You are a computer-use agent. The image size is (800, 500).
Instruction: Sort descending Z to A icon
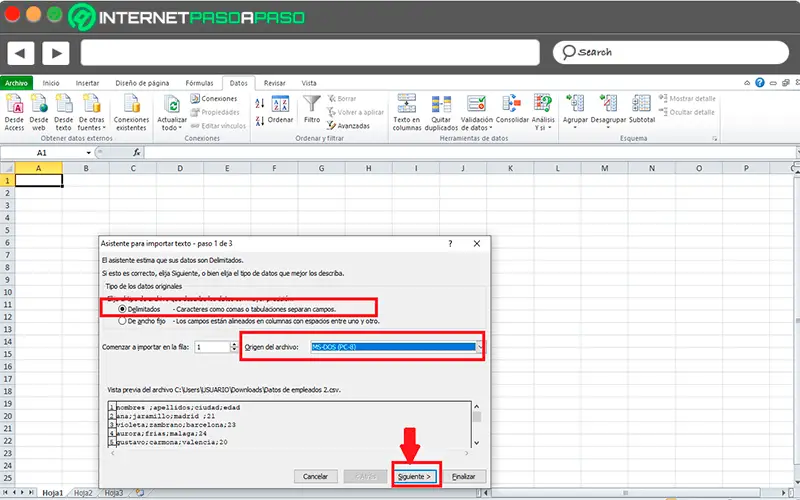pyautogui.click(x=259, y=121)
